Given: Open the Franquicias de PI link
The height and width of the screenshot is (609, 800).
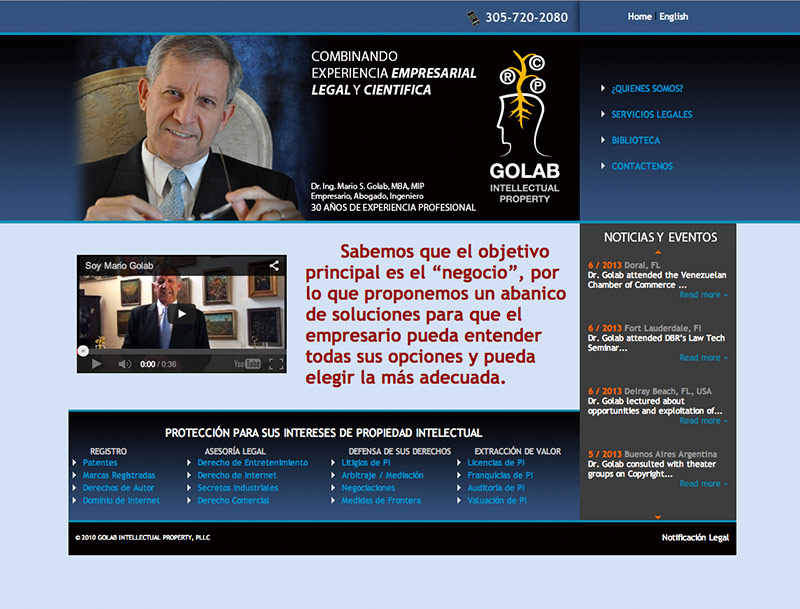Looking at the screenshot, I should click(500, 475).
